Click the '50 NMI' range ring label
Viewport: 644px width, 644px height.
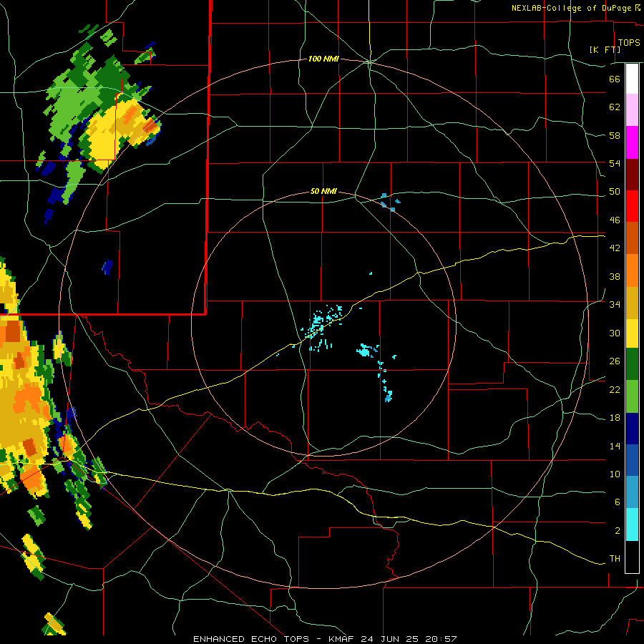pos(323,191)
